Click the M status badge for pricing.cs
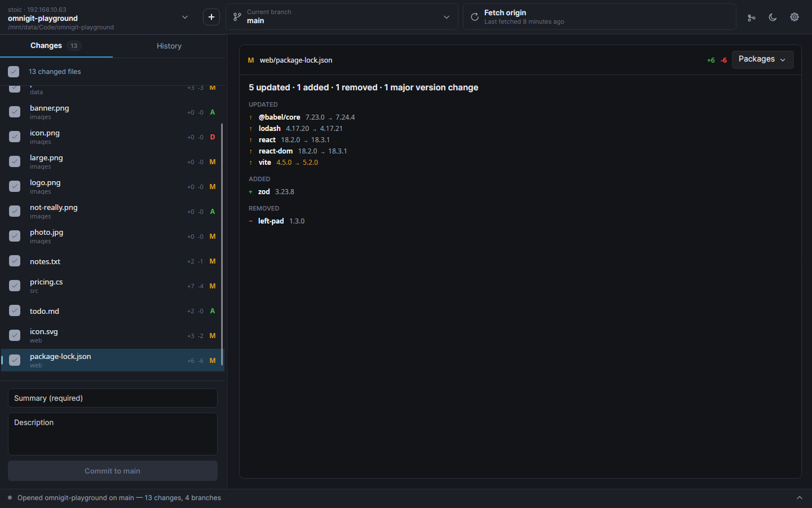The image size is (812, 508). pyautogui.click(x=213, y=286)
